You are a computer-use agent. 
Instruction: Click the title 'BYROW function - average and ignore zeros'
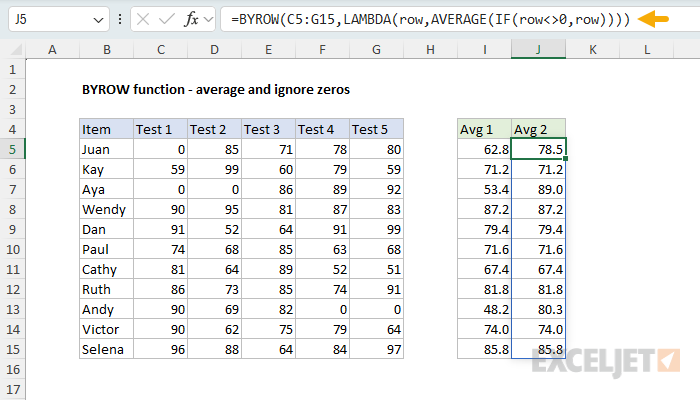216,90
